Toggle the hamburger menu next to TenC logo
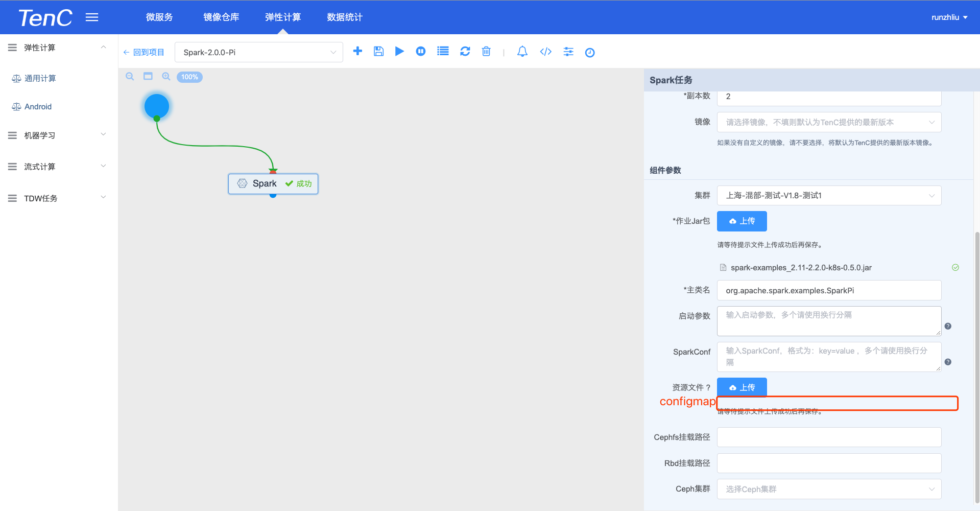980x511 pixels. tap(92, 17)
